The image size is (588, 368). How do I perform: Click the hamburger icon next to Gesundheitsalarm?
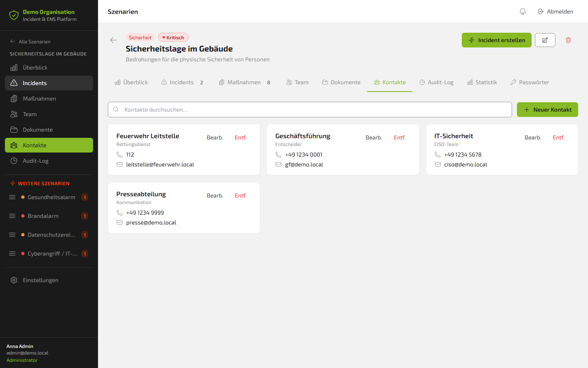pos(12,197)
